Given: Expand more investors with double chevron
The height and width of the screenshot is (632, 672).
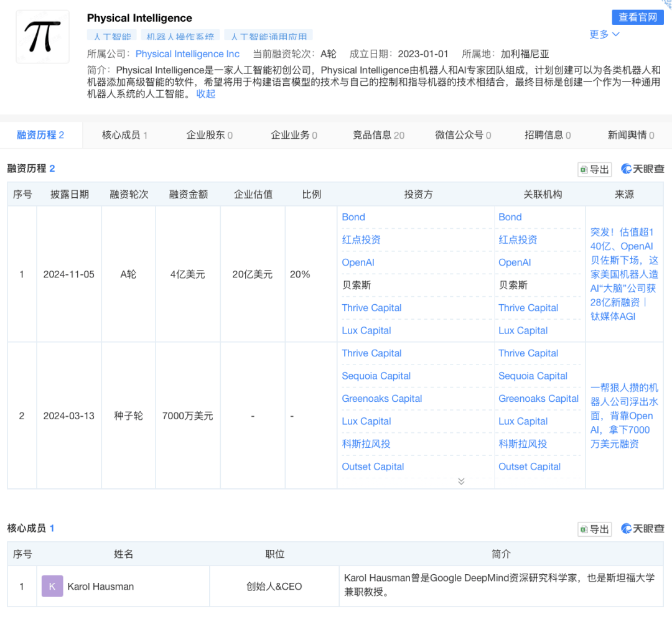Looking at the screenshot, I should [461, 481].
